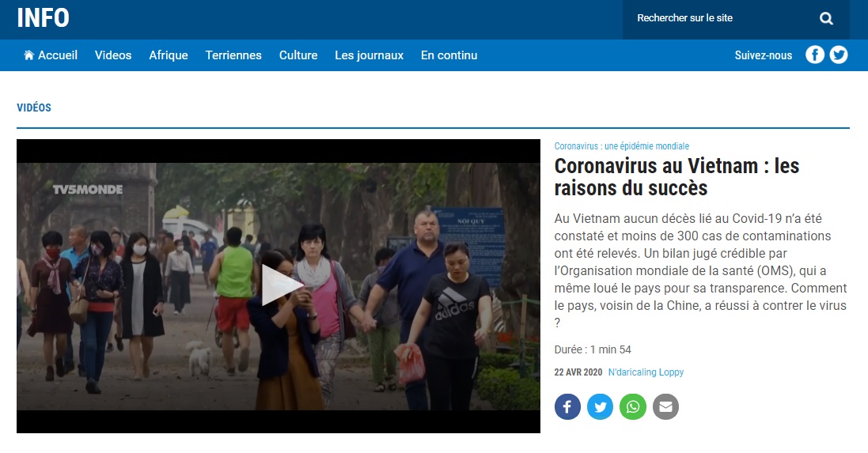The image size is (868, 453).
Task: Open the Culture section
Action: (298, 55)
